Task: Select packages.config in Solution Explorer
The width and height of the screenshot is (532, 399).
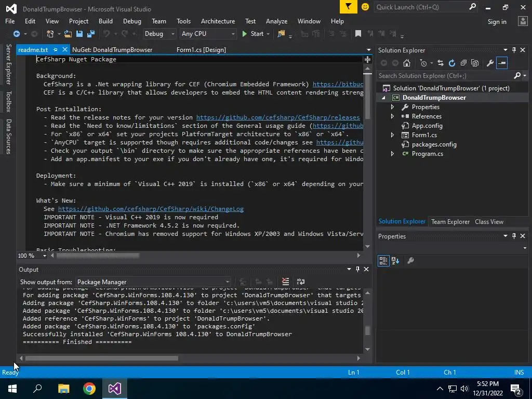Action: click(434, 144)
